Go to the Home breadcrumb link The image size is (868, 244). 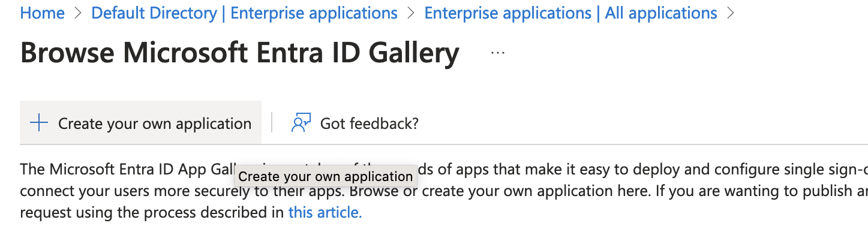point(43,13)
